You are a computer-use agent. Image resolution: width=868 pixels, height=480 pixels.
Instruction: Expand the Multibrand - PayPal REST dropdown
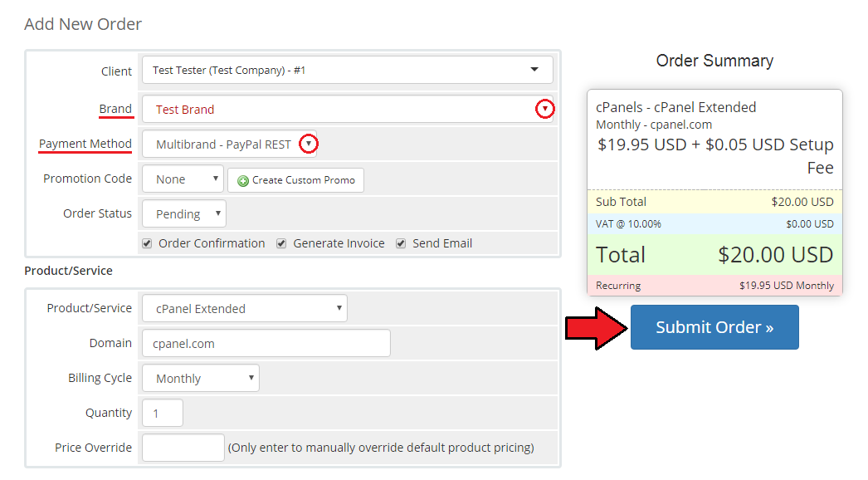(x=230, y=144)
